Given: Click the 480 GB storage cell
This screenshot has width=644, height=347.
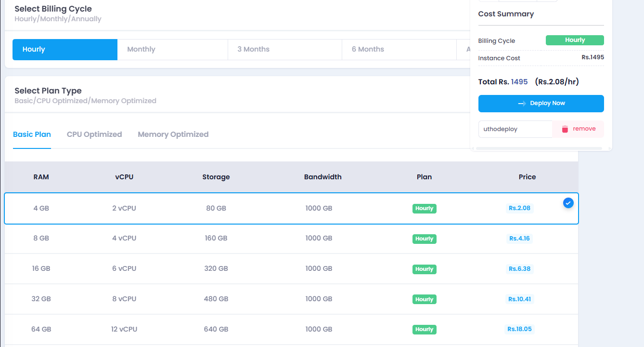Looking at the screenshot, I should [216, 299].
